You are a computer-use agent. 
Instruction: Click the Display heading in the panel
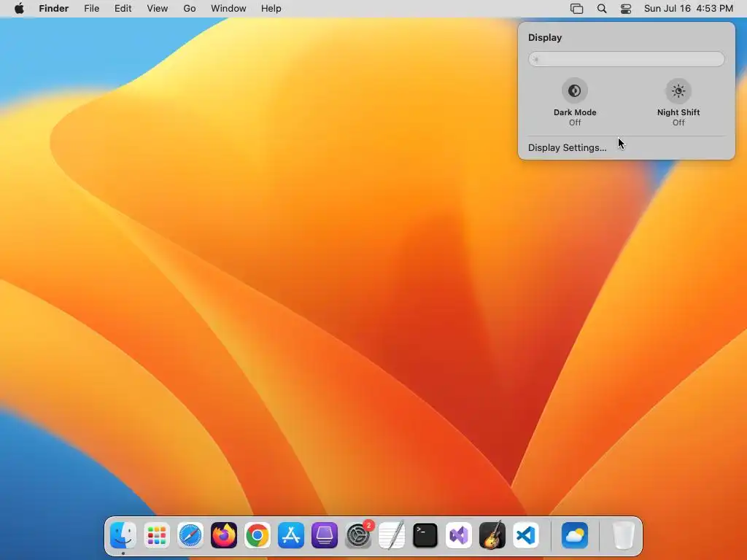coord(545,38)
